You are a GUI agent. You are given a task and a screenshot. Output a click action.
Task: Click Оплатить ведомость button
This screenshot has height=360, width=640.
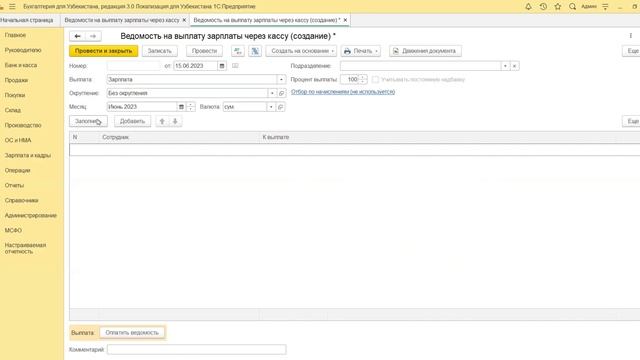[x=132, y=333]
